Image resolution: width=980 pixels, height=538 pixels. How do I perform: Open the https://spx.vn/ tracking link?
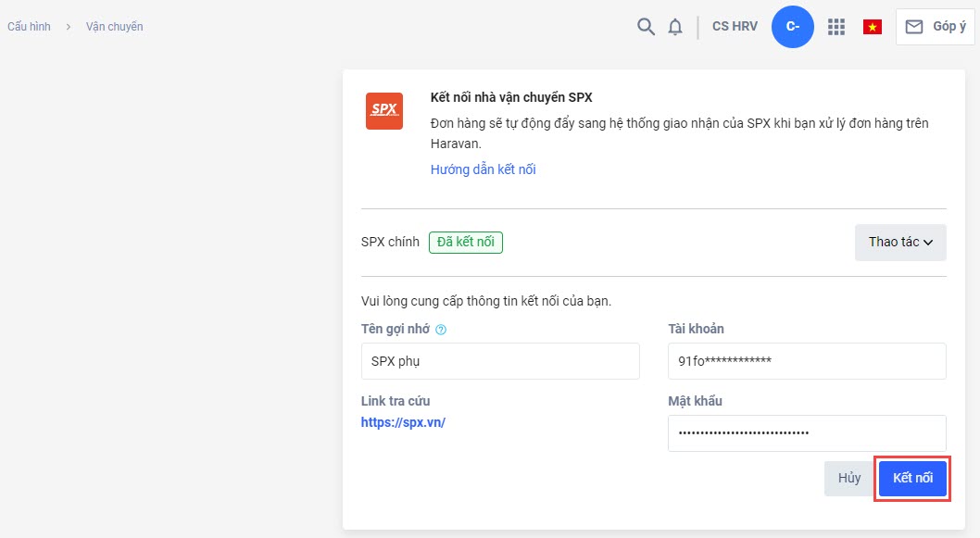click(403, 422)
